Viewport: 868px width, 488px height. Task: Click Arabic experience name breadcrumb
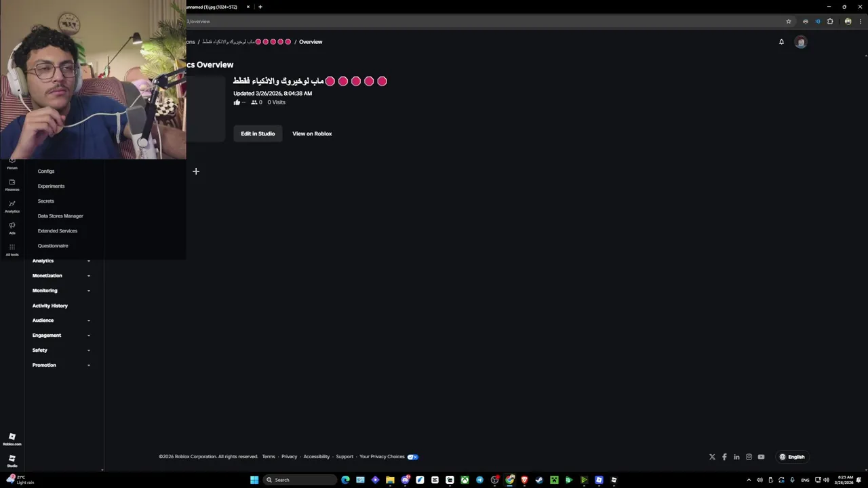[247, 42]
